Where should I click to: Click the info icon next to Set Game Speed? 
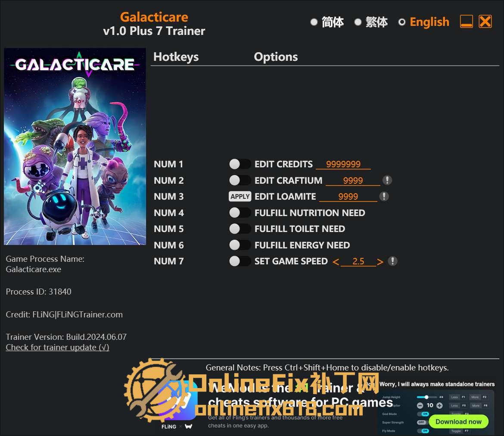click(x=392, y=261)
